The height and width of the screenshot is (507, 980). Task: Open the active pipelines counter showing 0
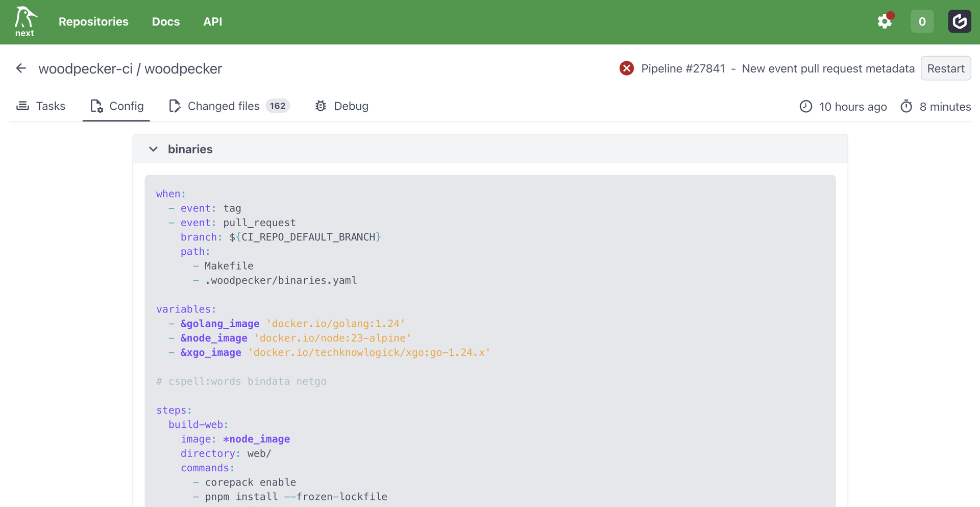click(x=922, y=21)
